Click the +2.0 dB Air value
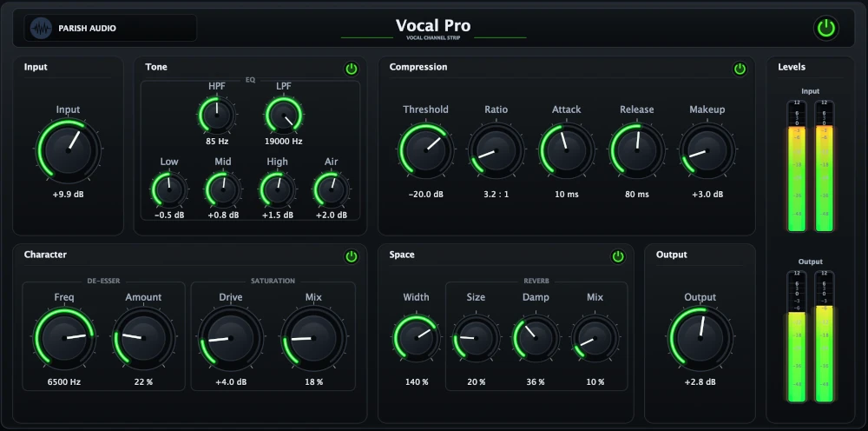Image resolution: width=868 pixels, height=431 pixels. coord(332,215)
